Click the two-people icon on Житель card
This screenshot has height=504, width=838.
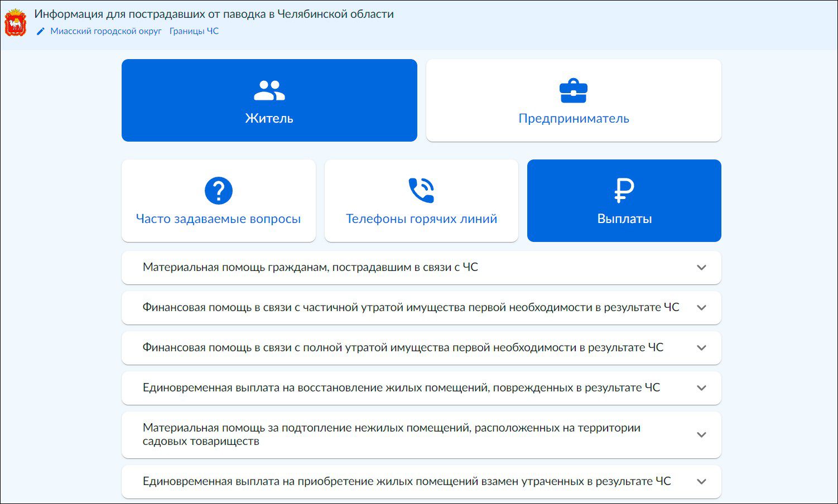pos(269,90)
